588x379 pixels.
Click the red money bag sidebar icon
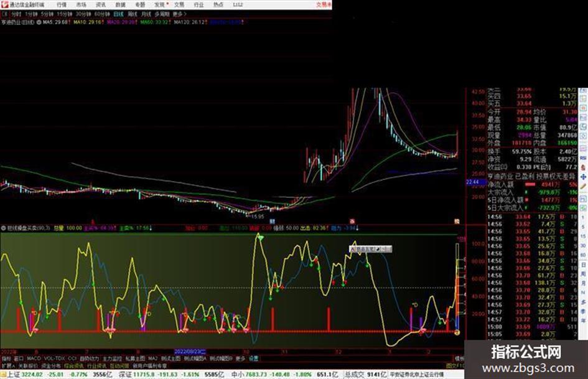coord(583,167)
